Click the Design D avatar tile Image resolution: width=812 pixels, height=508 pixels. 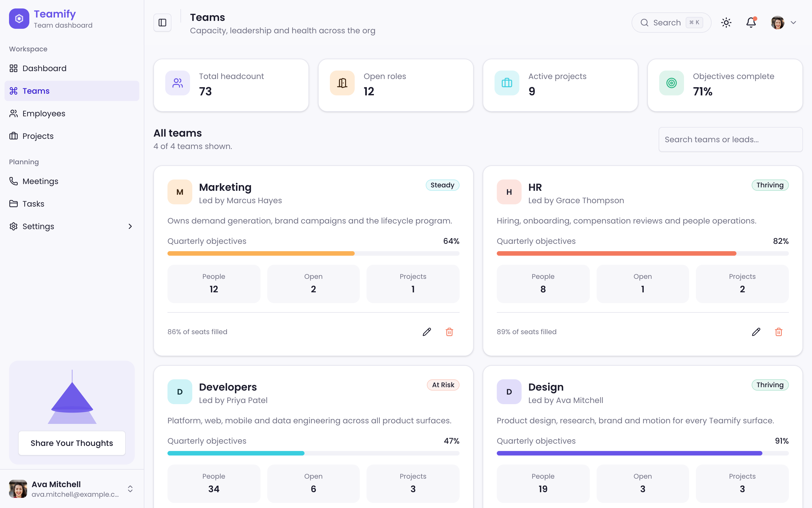[509, 392]
